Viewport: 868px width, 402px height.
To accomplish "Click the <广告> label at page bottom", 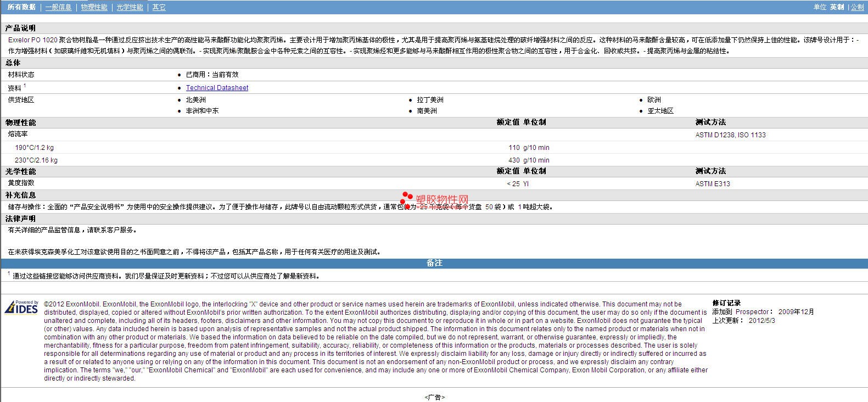I will tap(434, 397).
